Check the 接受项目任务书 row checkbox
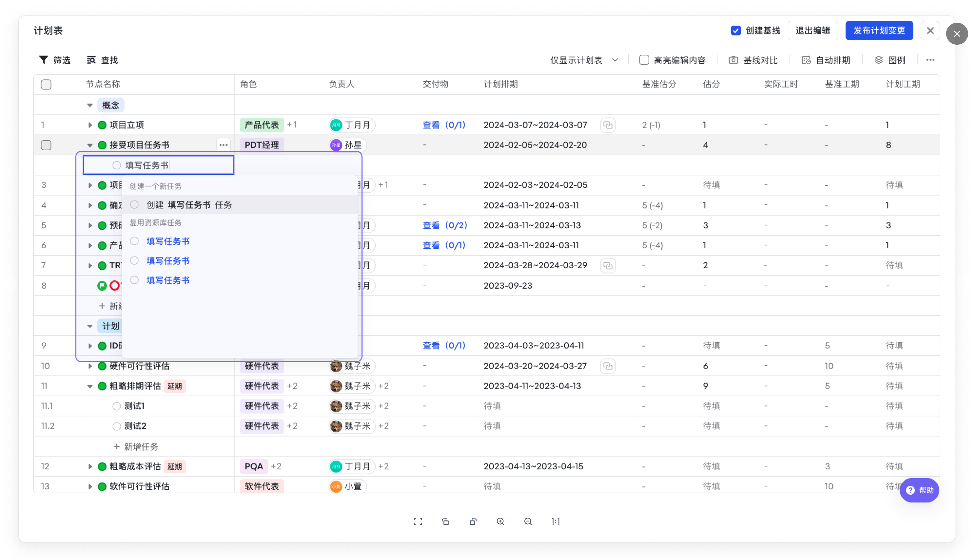975x560 pixels. tap(46, 145)
